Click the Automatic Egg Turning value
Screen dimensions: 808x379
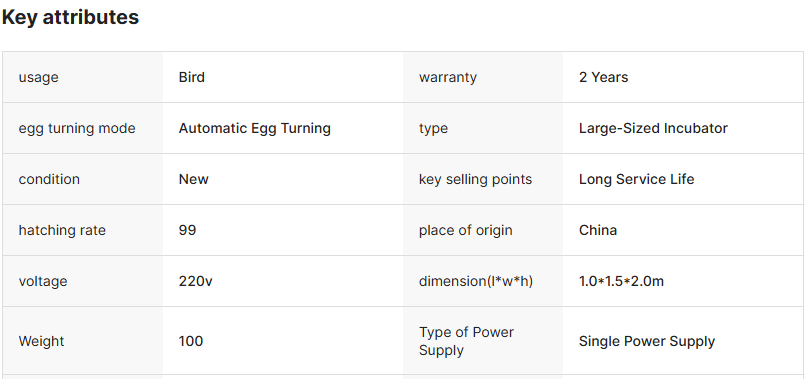tap(255, 128)
